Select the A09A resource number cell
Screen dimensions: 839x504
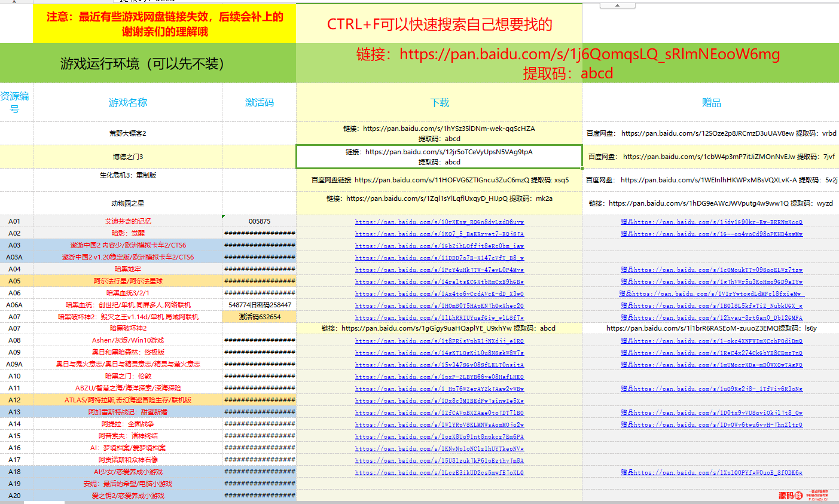tap(16, 364)
